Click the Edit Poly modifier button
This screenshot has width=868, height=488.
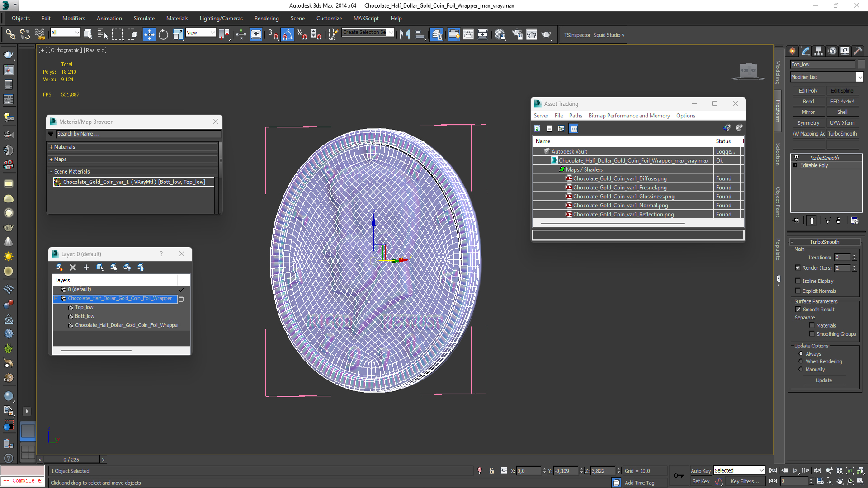coord(808,91)
